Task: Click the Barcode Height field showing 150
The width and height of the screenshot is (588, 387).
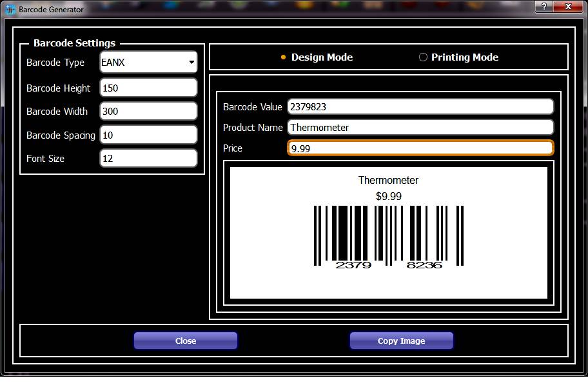Action: coord(148,87)
